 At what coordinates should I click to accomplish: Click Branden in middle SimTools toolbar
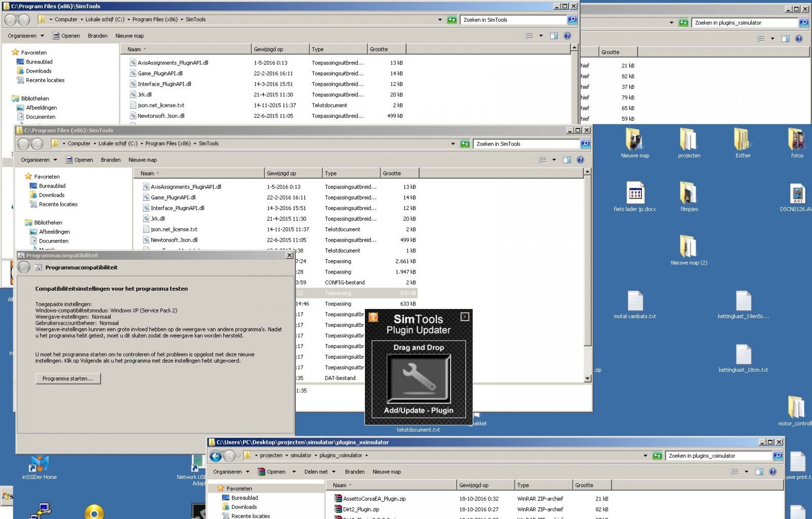[111, 160]
